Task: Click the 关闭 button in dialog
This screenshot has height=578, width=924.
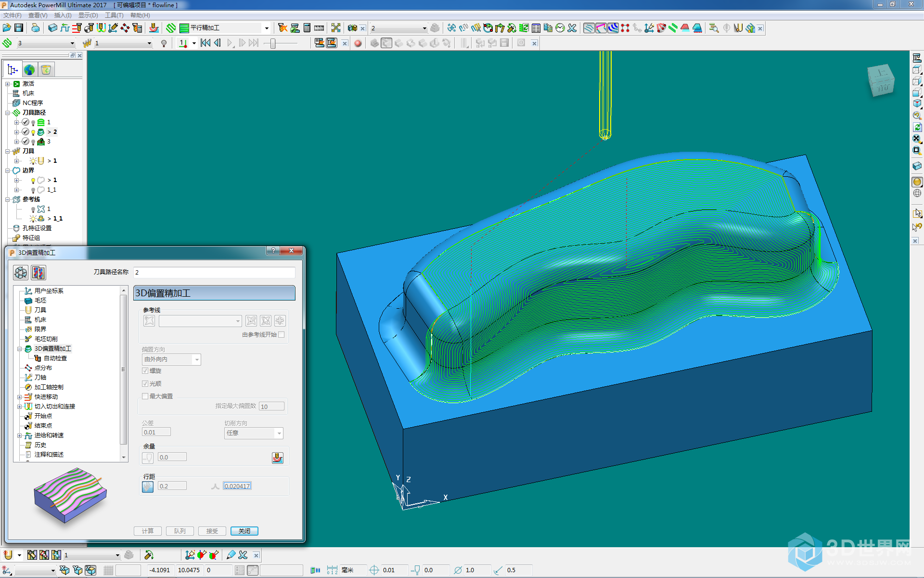Action: [244, 531]
